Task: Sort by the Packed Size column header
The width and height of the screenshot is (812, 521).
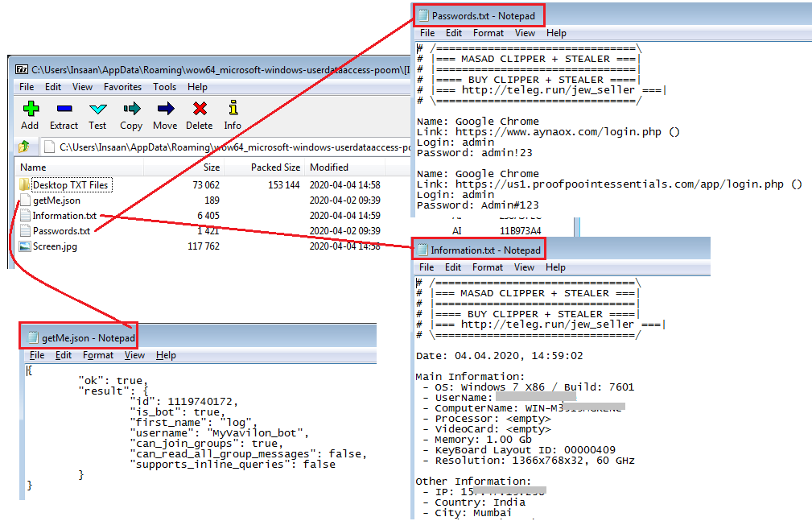Action: 275,167
